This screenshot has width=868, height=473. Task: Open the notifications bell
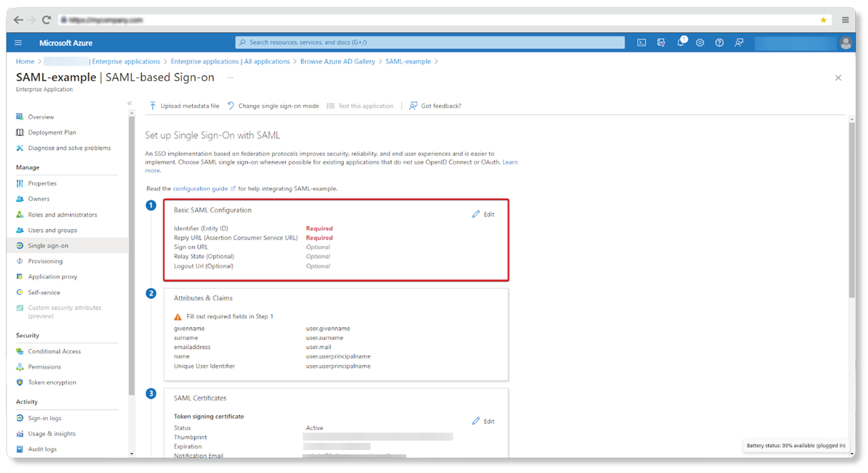pos(680,43)
